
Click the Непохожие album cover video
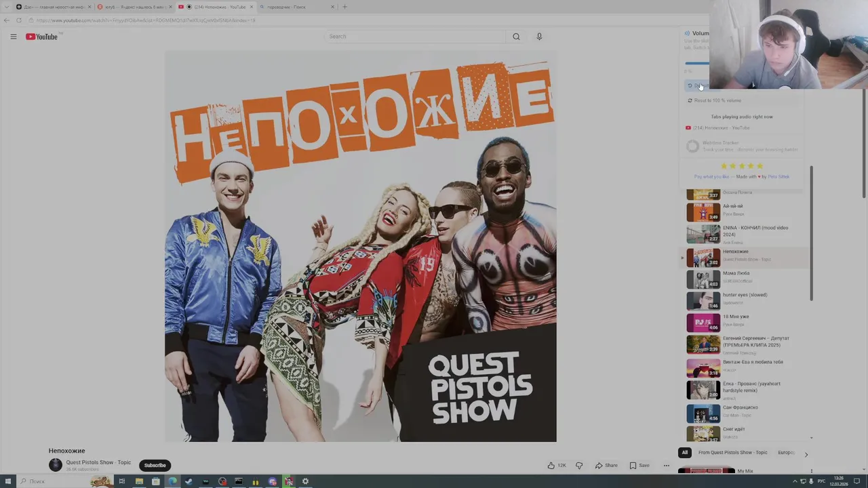pos(361,247)
